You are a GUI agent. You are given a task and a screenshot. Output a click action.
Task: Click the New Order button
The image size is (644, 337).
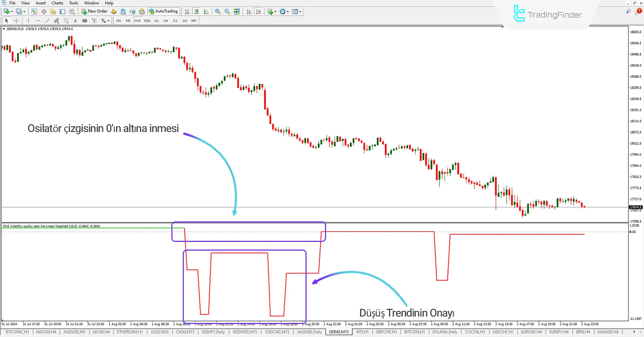click(x=94, y=11)
